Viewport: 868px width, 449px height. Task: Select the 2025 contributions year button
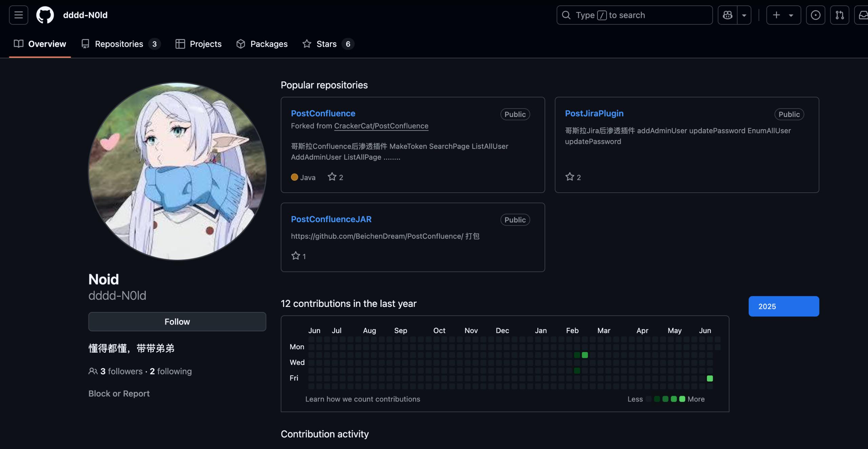[784, 306]
